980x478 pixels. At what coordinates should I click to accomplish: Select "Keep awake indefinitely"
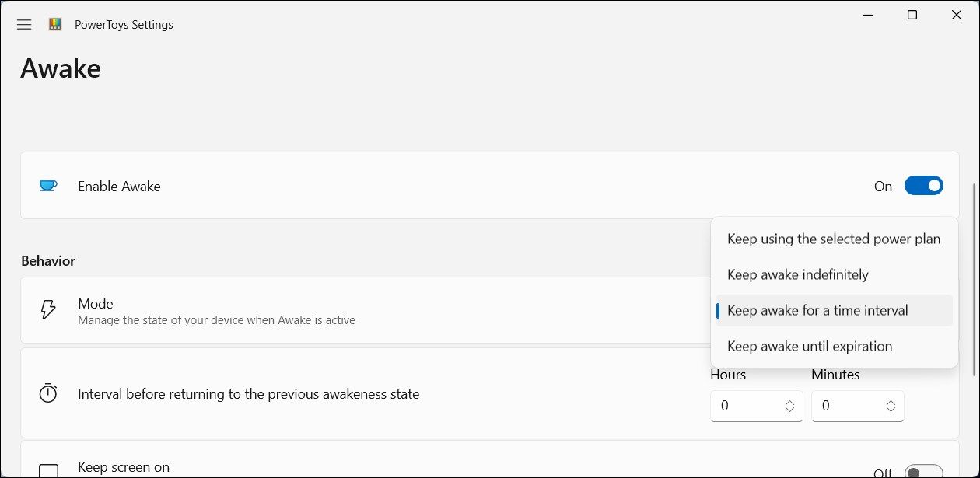(x=797, y=274)
